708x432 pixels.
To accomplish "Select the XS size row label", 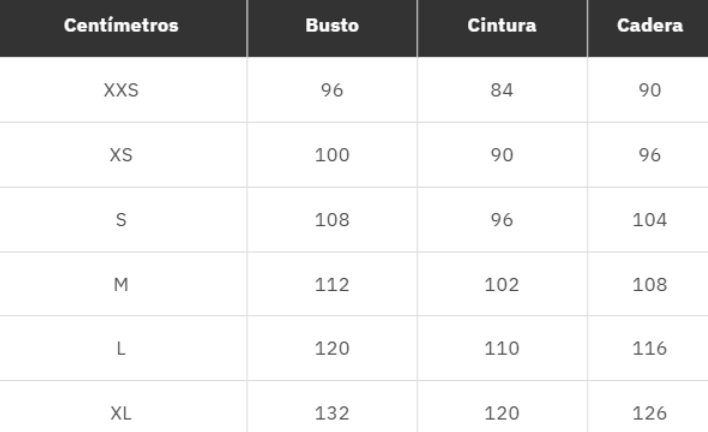I will click(x=121, y=156).
